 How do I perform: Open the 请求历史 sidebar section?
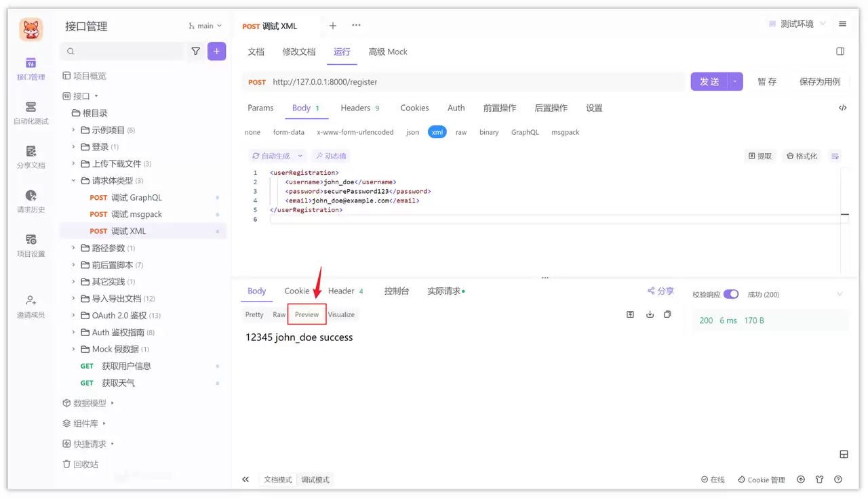click(x=31, y=201)
